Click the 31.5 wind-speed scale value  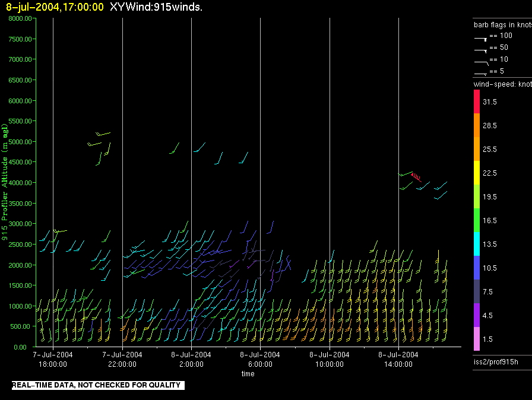[490, 101]
